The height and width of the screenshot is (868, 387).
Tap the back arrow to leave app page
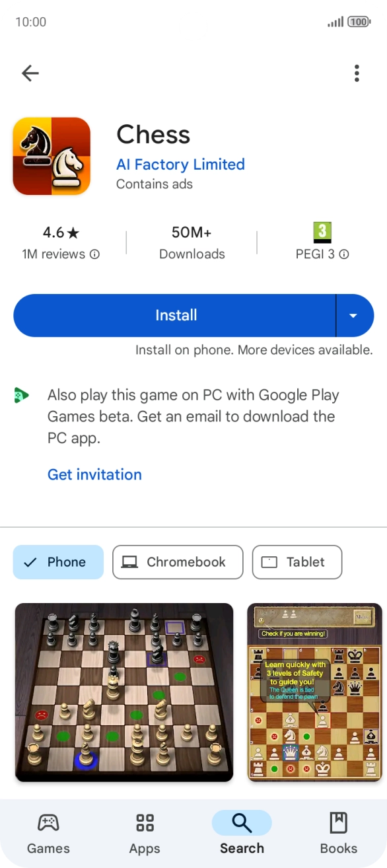(x=30, y=73)
